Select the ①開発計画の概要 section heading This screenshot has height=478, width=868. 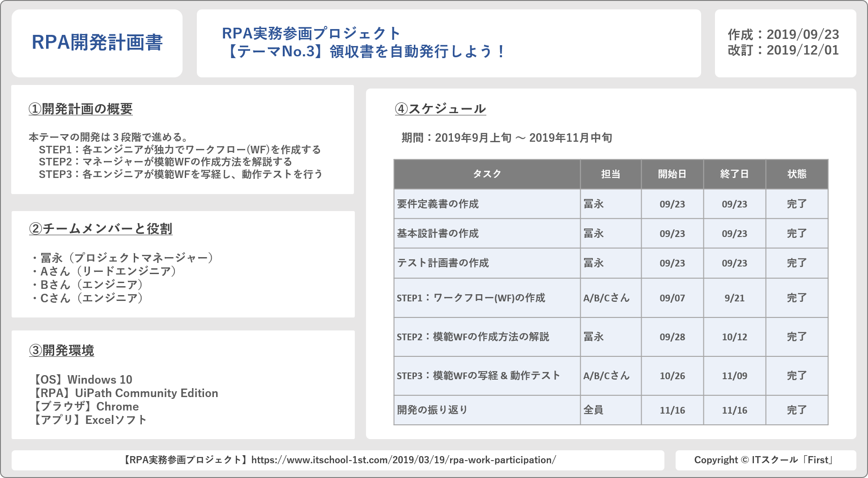tap(81, 109)
